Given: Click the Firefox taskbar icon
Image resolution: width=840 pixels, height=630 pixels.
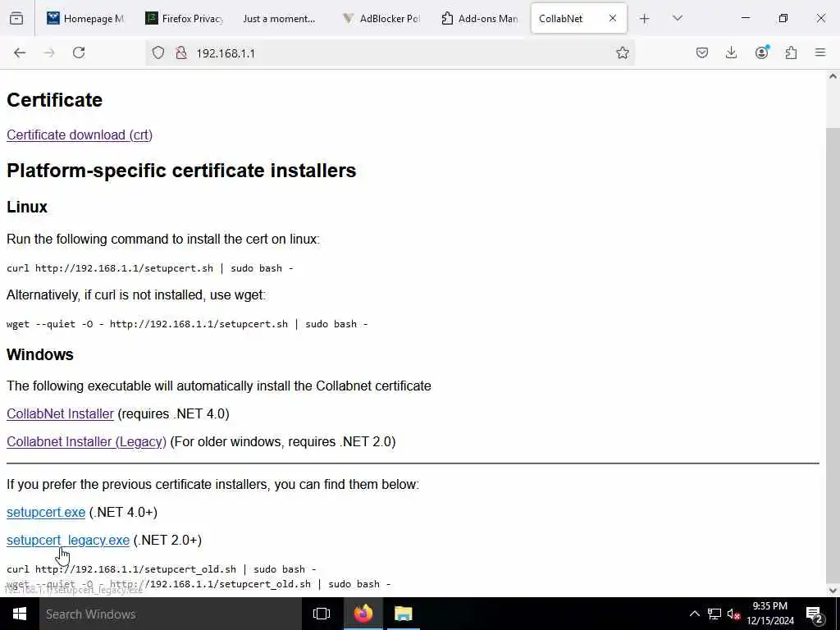Looking at the screenshot, I should click(363, 614).
